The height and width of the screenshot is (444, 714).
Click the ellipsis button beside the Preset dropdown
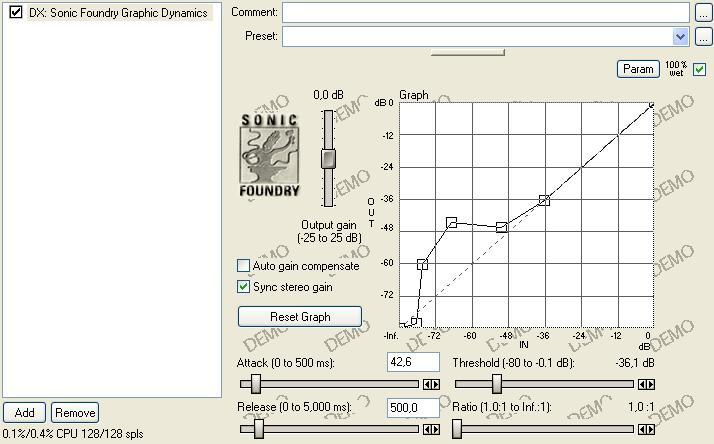point(706,37)
